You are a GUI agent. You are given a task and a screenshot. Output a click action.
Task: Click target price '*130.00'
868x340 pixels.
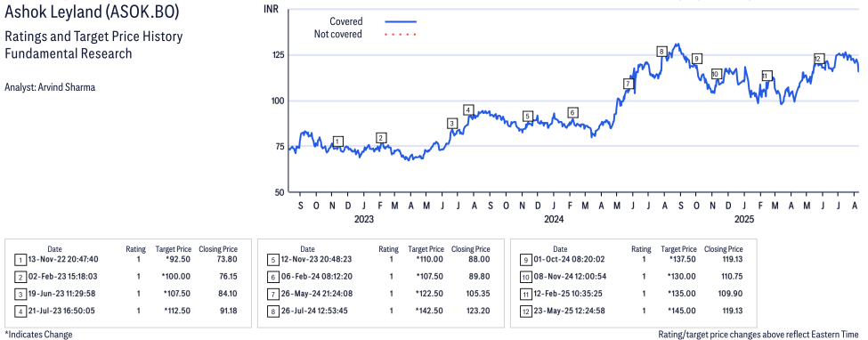tap(681, 276)
